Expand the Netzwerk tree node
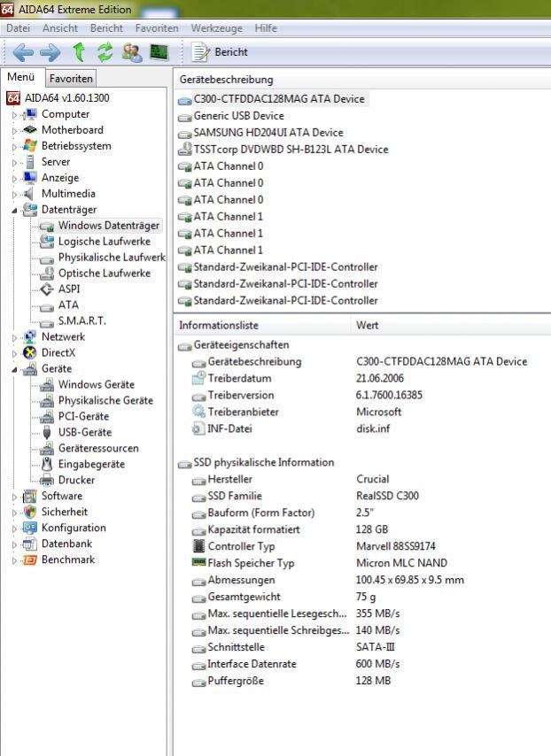 click(14, 337)
